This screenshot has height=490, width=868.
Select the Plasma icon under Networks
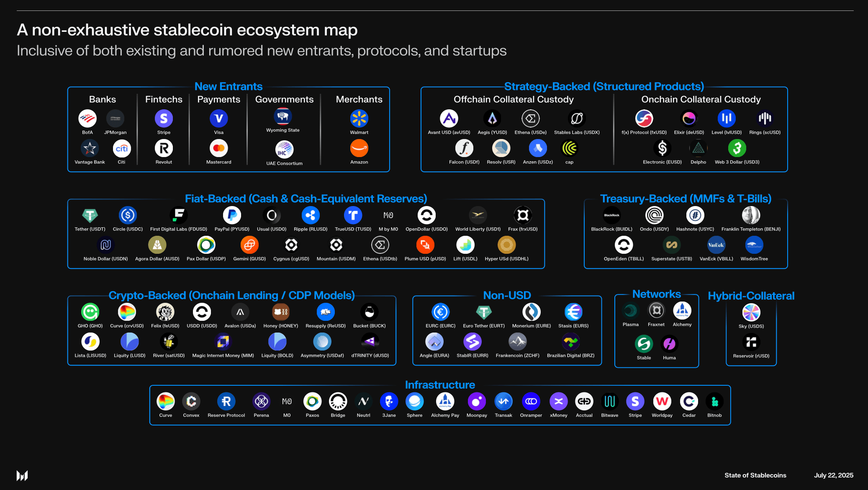(631, 312)
